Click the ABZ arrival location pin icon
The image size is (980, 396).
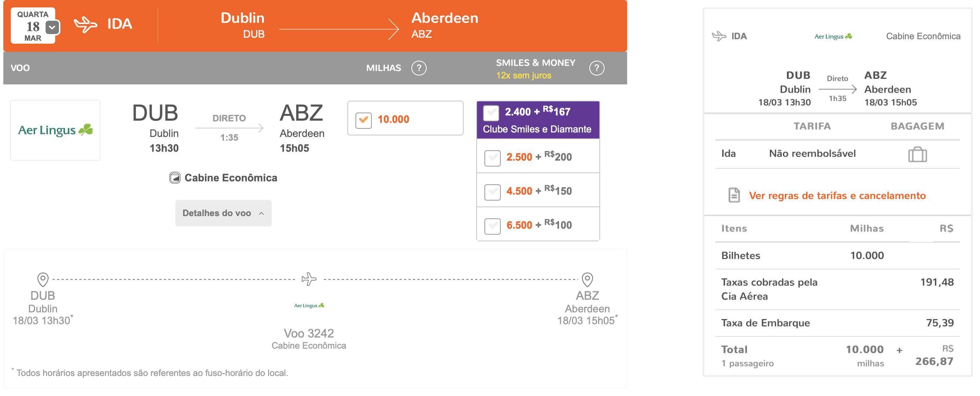pos(587,280)
